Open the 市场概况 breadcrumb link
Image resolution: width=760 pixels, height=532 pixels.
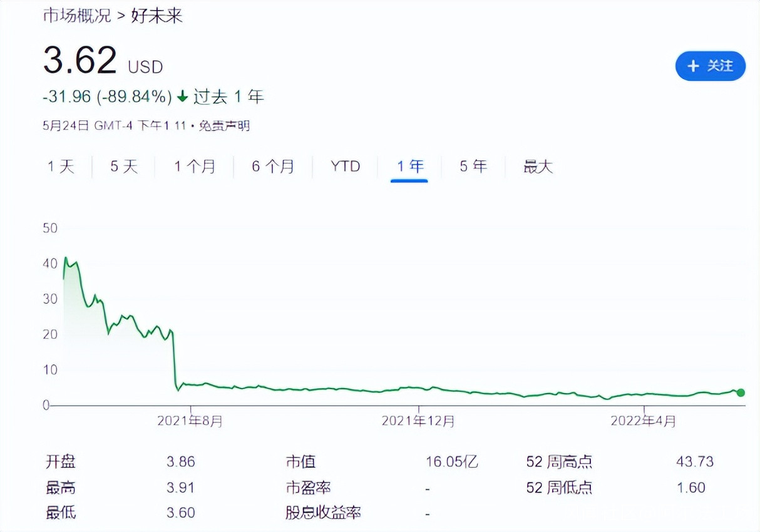coord(77,16)
